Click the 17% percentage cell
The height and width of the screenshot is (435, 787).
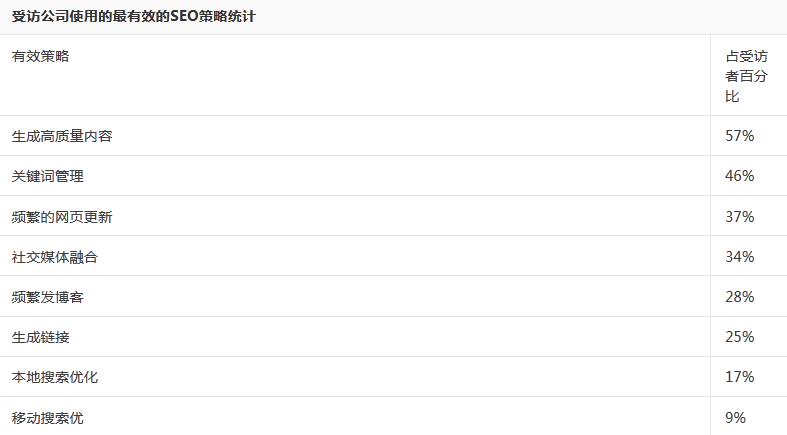tap(739, 377)
